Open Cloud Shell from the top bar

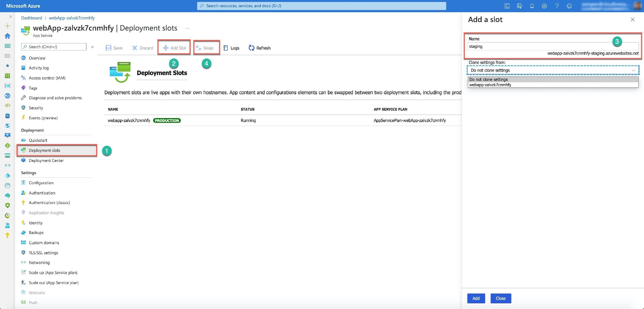click(x=507, y=6)
